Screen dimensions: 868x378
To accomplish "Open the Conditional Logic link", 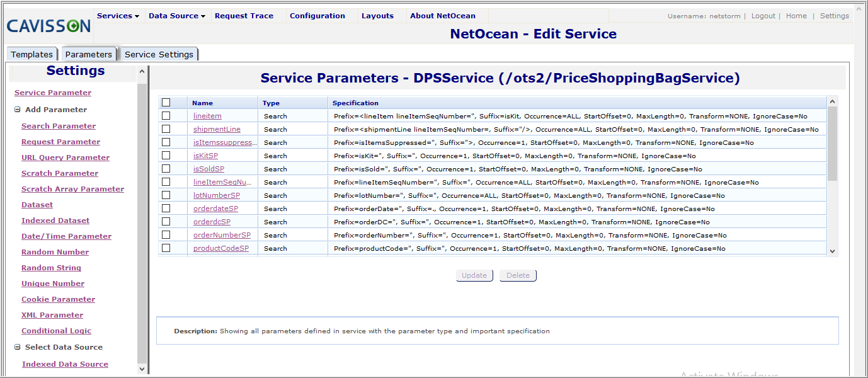I will (x=56, y=331).
